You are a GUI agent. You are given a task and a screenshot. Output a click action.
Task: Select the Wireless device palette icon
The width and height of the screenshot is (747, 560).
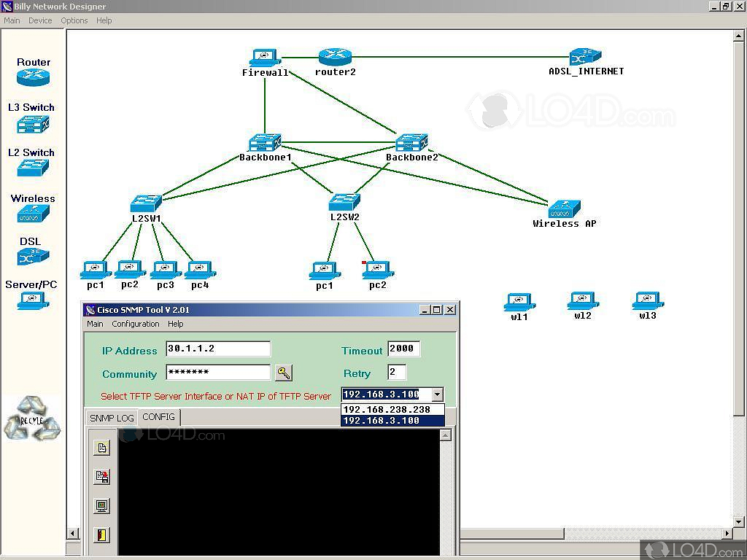click(33, 214)
